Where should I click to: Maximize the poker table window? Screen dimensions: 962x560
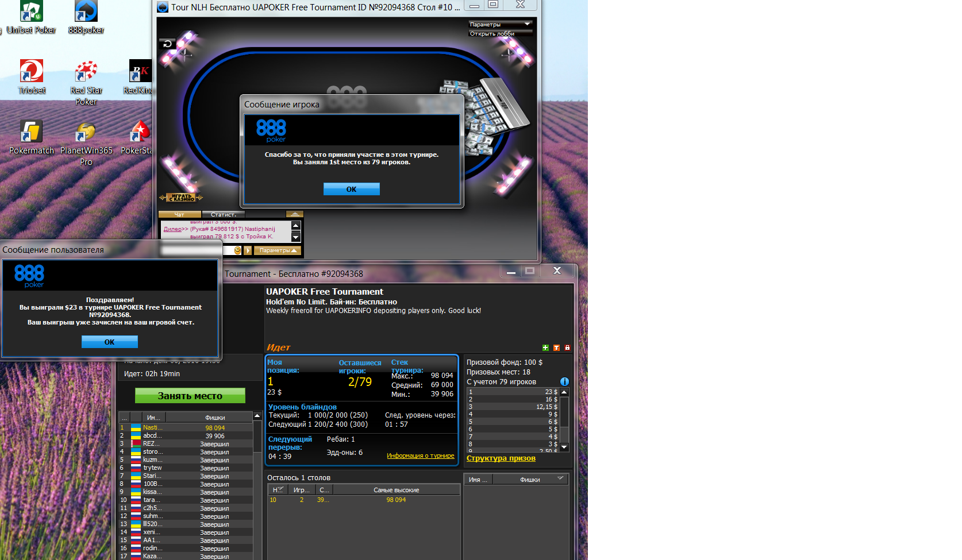pos(493,5)
